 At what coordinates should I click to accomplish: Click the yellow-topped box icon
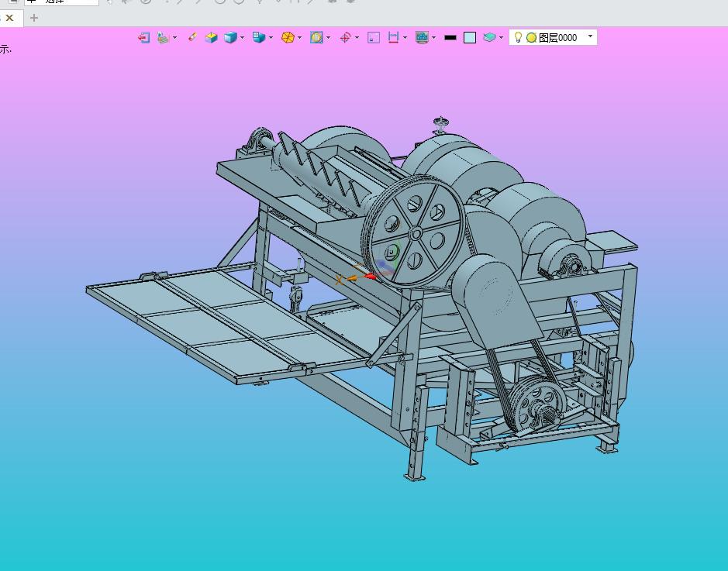click(211, 37)
